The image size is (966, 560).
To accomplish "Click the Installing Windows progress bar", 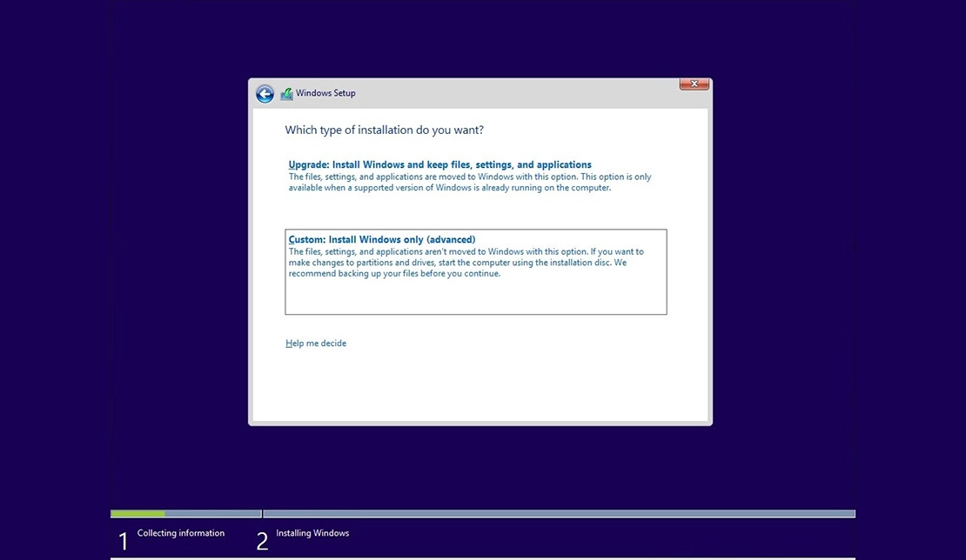I will (x=557, y=514).
